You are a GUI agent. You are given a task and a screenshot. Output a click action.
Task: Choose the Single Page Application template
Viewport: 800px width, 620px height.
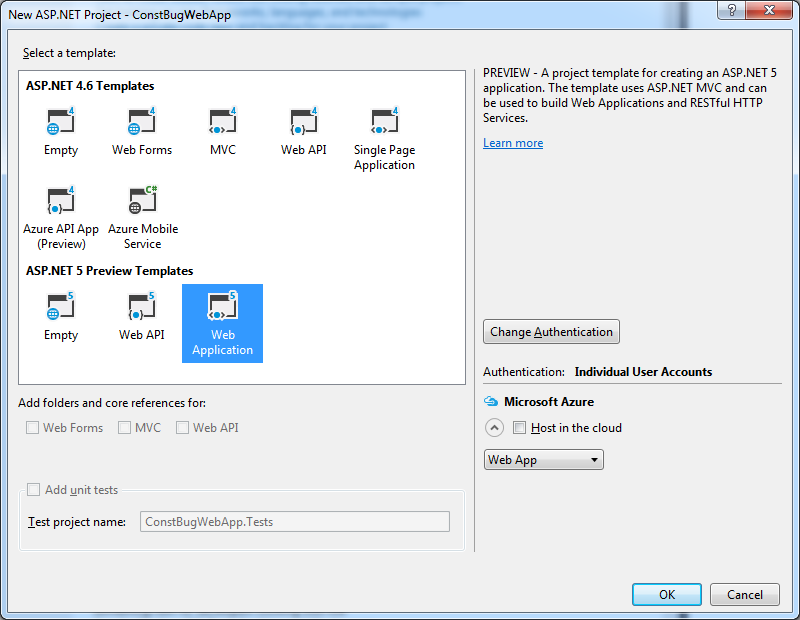384,139
